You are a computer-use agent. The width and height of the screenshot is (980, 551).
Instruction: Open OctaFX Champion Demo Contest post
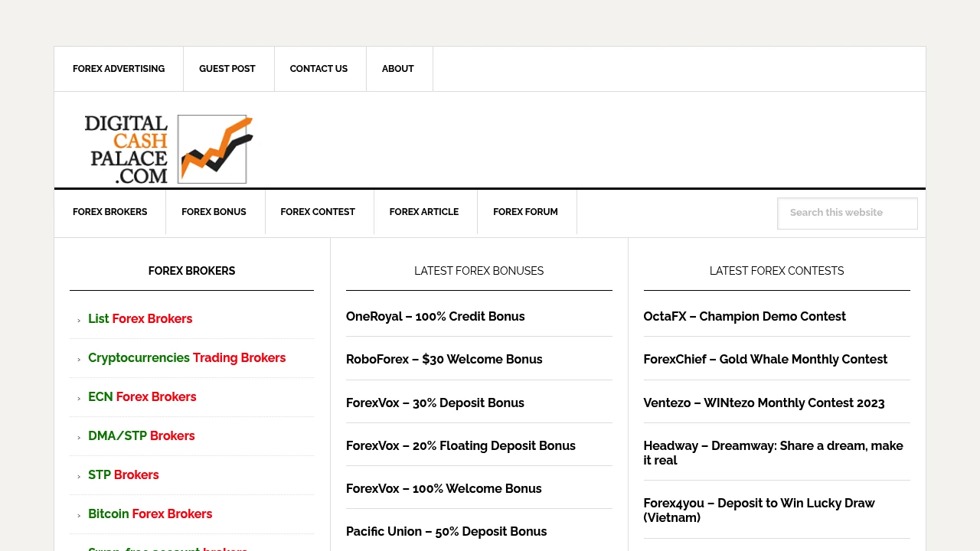point(745,317)
